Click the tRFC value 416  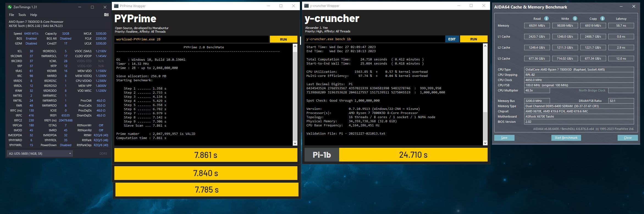pos(31,115)
